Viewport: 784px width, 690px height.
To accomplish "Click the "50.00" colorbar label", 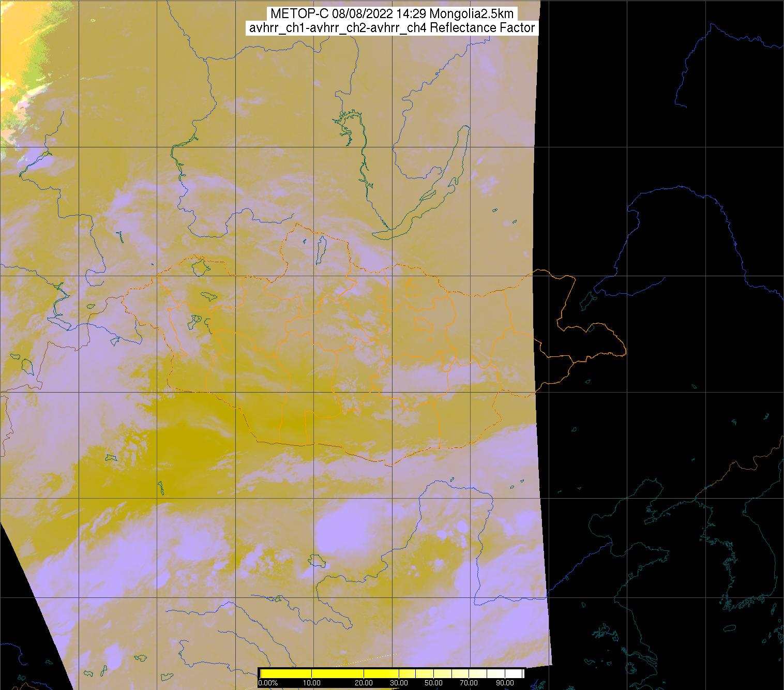I will click(433, 683).
